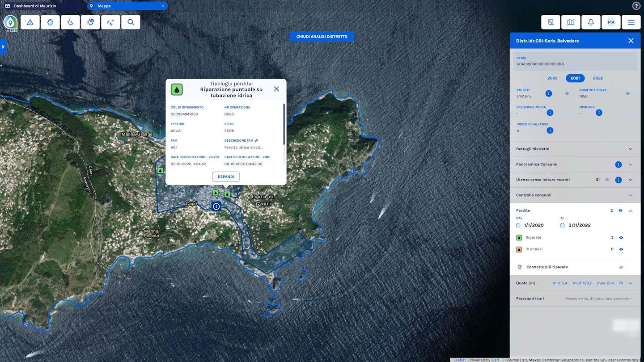This screenshot has height=362, width=644.
Task: Open the polygon download tool
Action: pyautogui.click(x=90, y=22)
